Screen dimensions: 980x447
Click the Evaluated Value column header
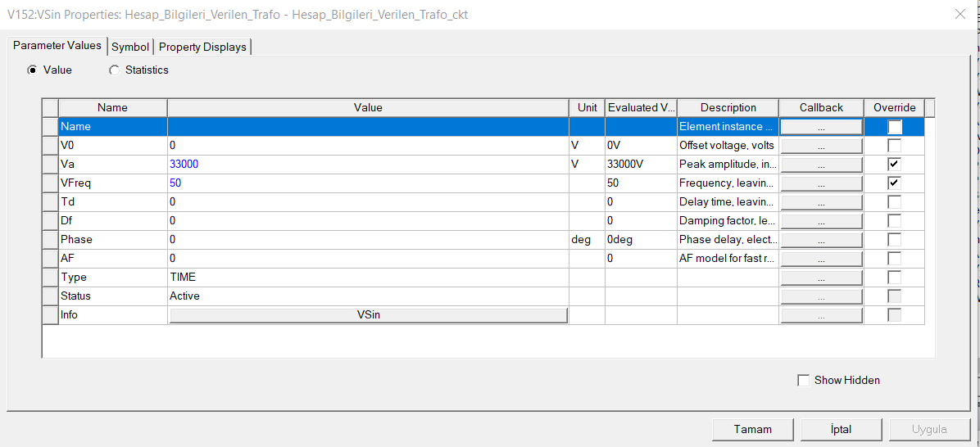click(x=640, y=107)
